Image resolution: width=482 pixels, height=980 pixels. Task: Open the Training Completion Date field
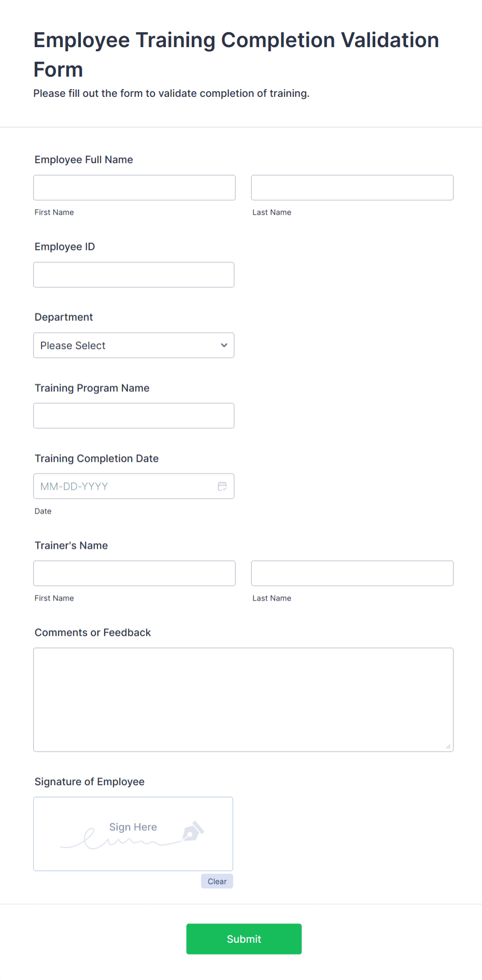[x=134, y=486]
